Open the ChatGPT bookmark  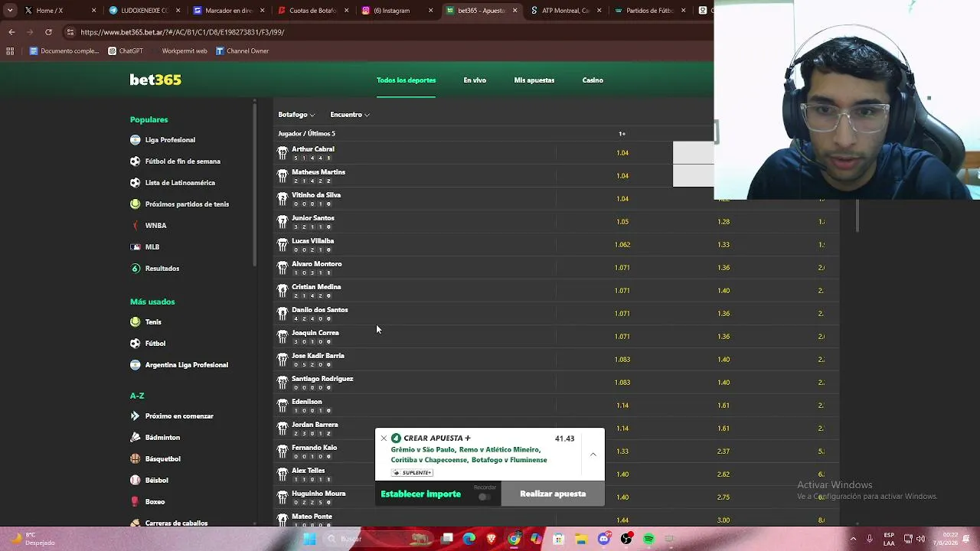(x=126, y=51)
